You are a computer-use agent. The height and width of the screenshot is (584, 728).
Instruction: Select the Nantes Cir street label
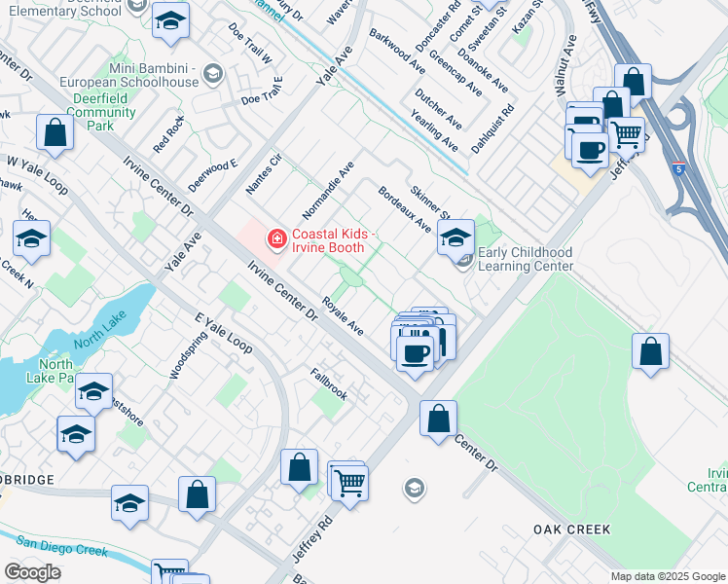pyautogui.click(x=264, y=174)
